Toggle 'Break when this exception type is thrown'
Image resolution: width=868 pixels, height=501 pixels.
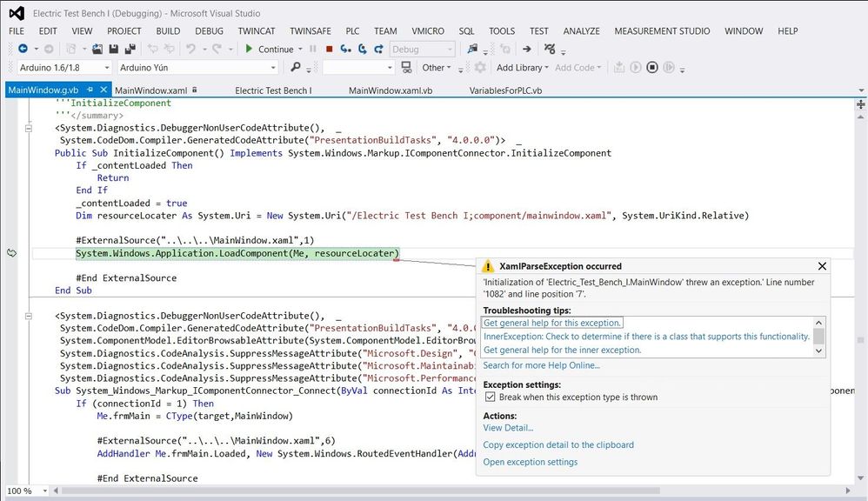[x=490, y=397]
